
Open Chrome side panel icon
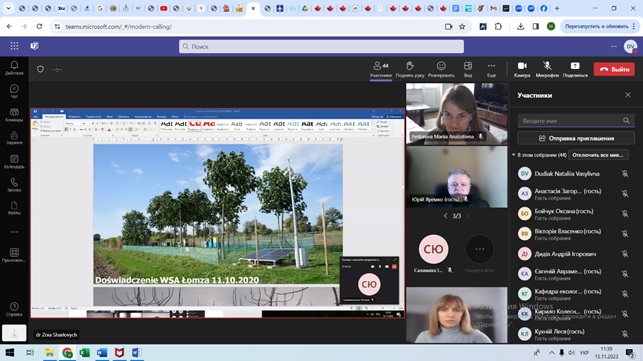tap(536, 26)
